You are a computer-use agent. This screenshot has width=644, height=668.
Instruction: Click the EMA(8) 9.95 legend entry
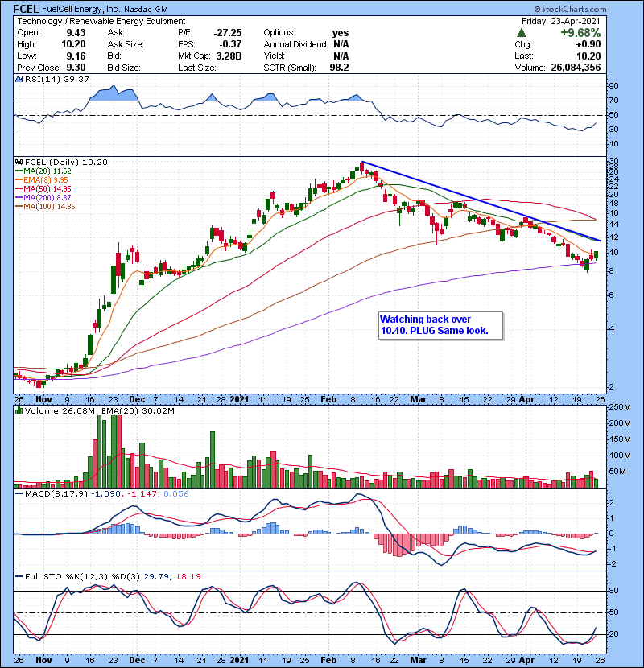(x=42, y=179)
